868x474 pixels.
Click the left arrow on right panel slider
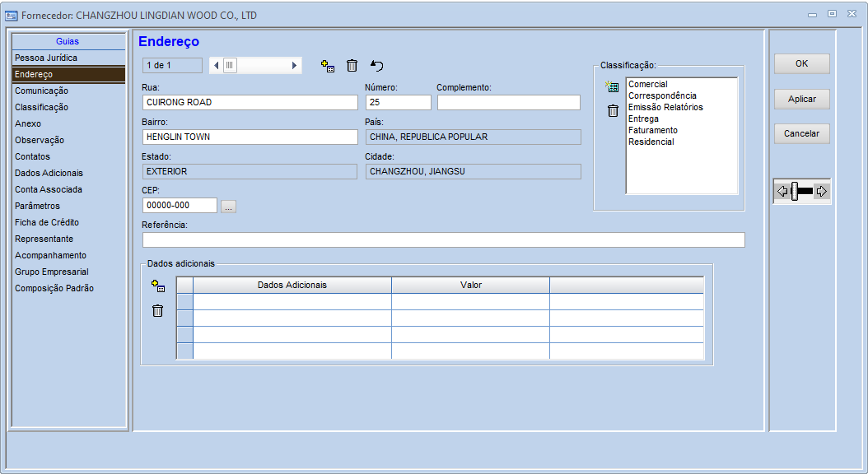782,192
